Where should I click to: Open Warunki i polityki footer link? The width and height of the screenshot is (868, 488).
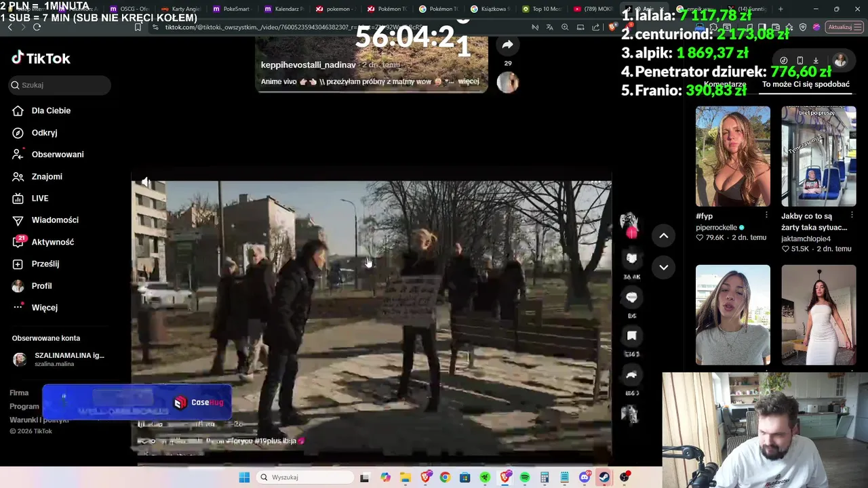[39, 420]
